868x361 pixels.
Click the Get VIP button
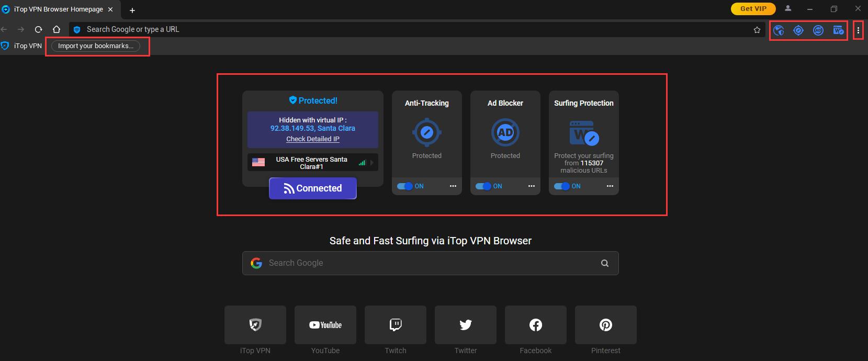[753, 8]
